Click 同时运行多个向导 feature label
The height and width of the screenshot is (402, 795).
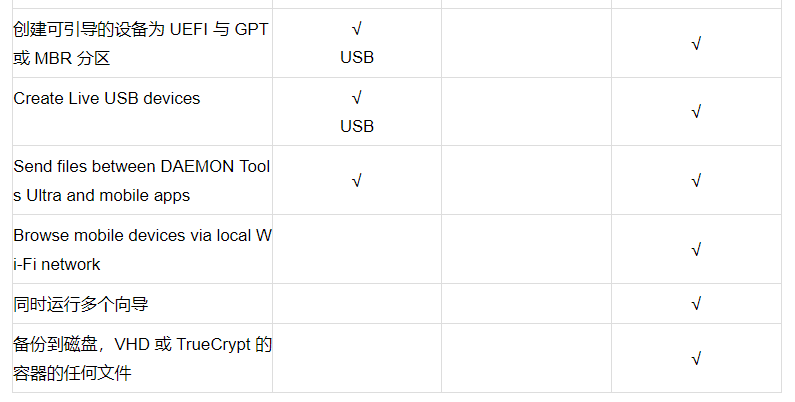[81, 304]
